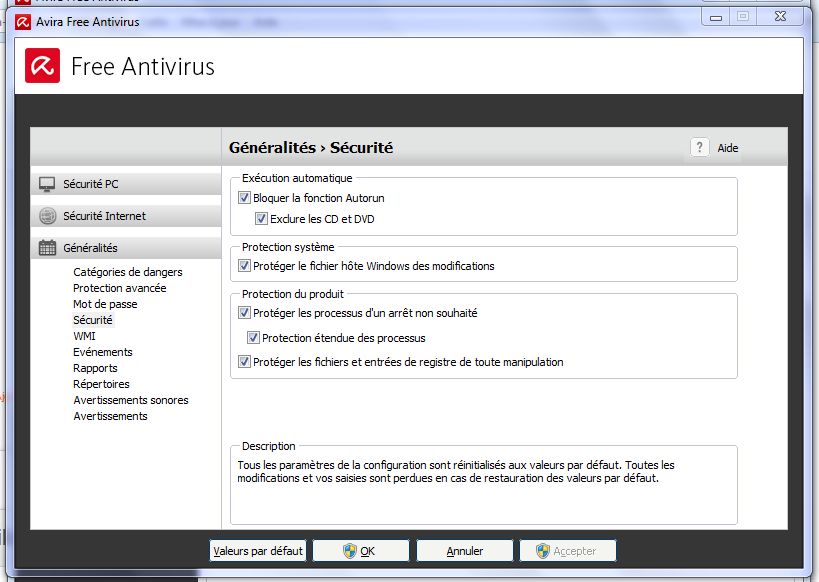
Task: Click the question mark help icon
Action: (700, 147)
